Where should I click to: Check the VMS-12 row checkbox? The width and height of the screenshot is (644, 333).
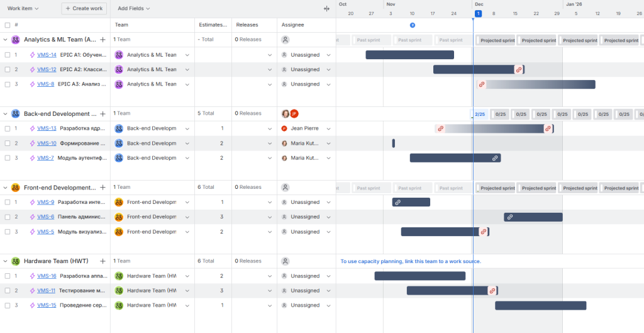click(x=8, y=69)
